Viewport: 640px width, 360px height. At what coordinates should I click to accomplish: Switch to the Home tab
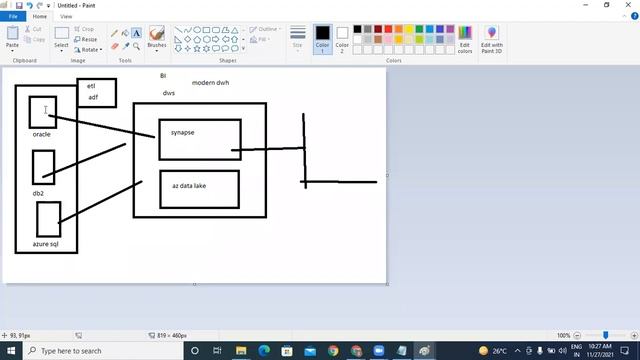point(40,16)
